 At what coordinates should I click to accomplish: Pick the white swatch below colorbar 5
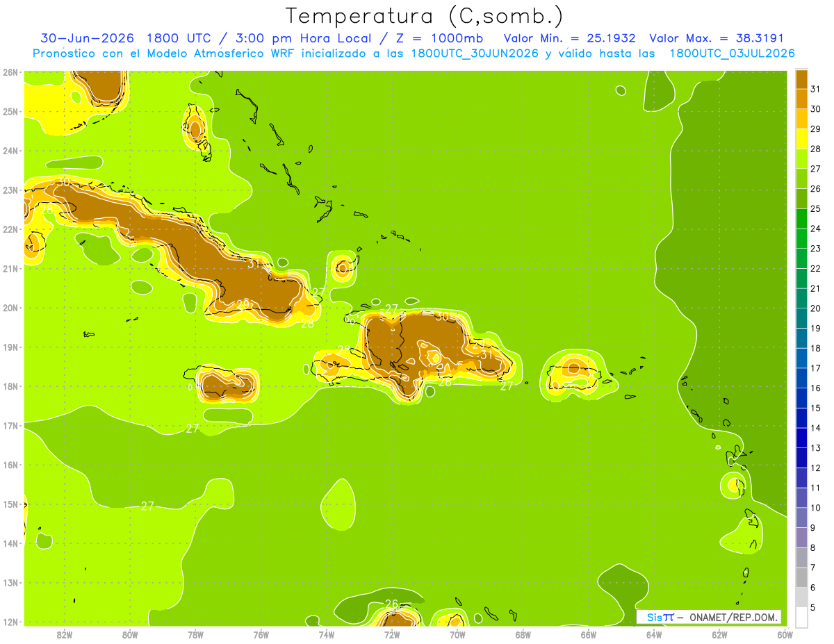[801, 617]
